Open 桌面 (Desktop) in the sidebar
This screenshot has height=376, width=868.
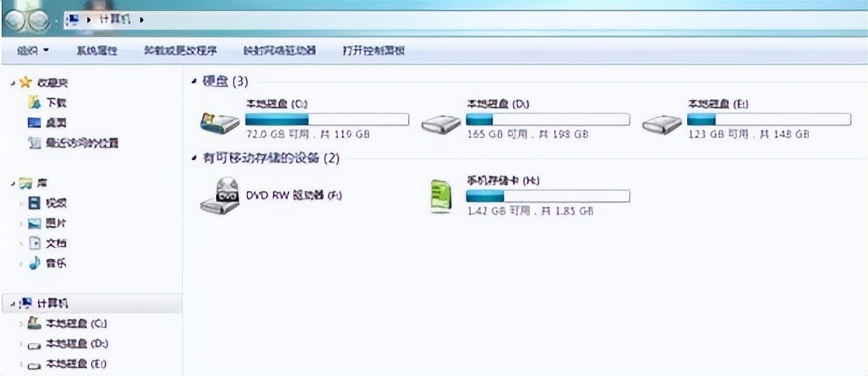[x=56, y=122]
